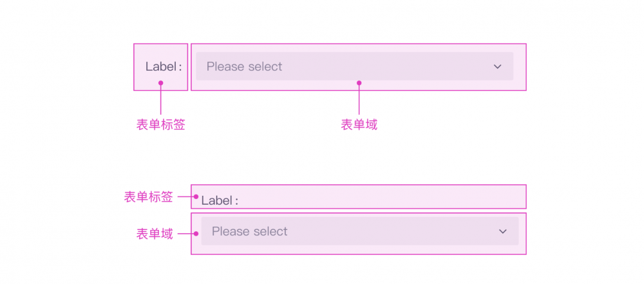This screenshot has width=644, height=284.
Task: Click the pink dot inside the upper select field
Action: pos(359,82)
